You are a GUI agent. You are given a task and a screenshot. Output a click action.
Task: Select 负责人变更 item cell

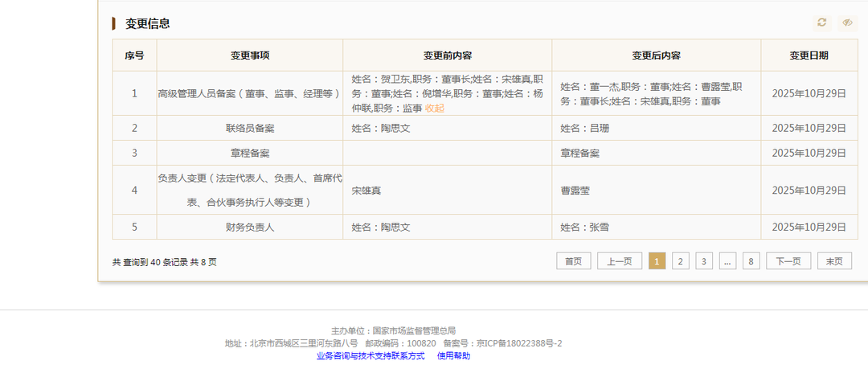tap(250, 190)
